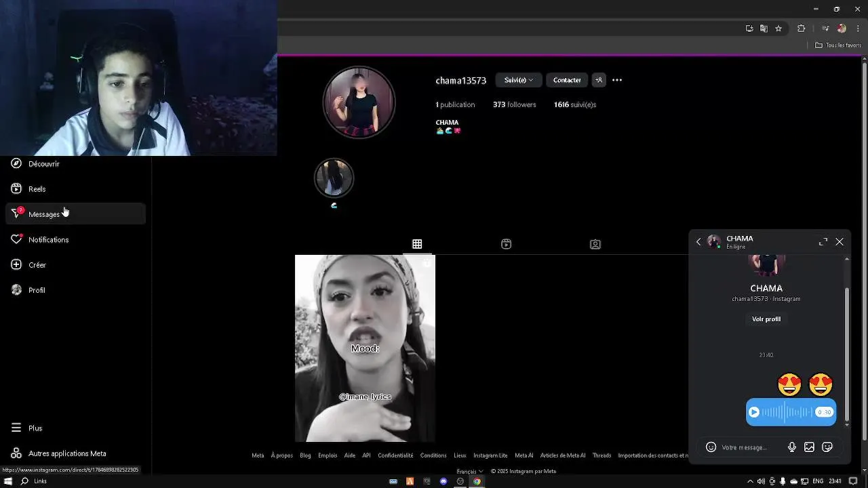Open the Messages sidebar item
868x488 pixels.
[75, 214]
